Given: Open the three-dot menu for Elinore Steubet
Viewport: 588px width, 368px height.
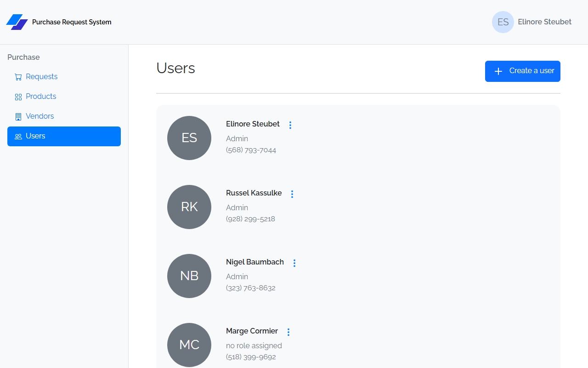Looking at the screenshot, I should click(290, 125).
